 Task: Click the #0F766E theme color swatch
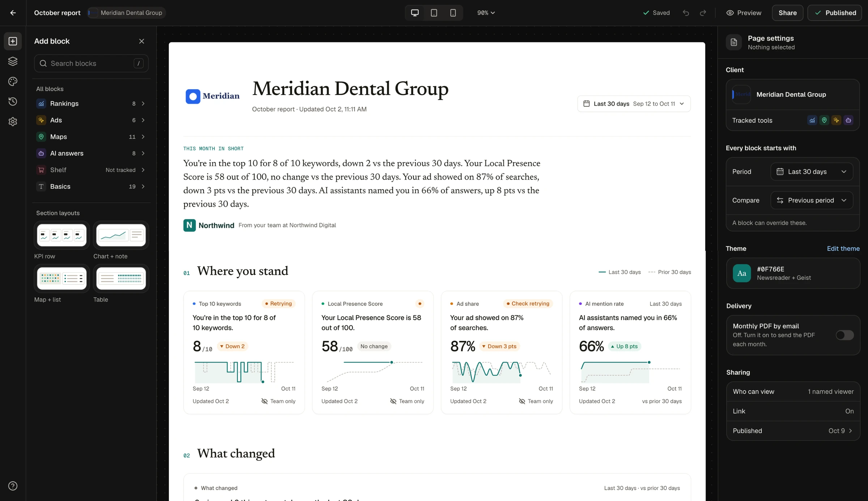tap(742, 273)
